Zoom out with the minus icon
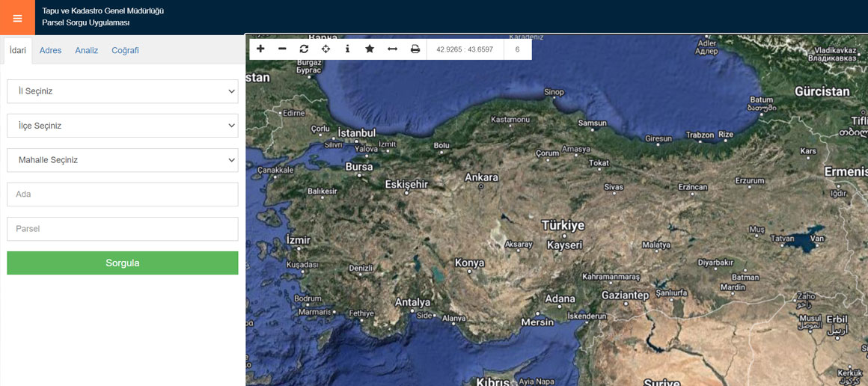This screenshot has height=386, width=868. 282,49
